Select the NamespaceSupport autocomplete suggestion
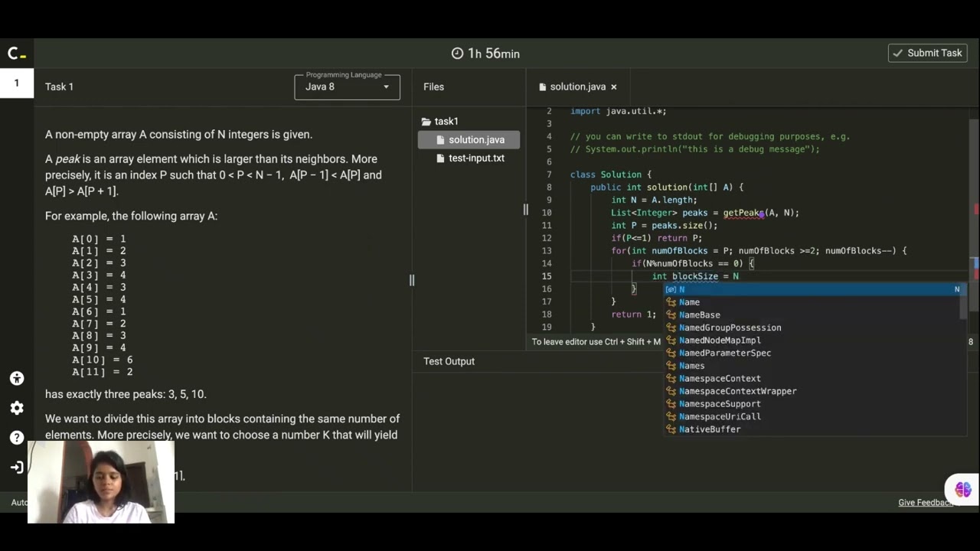This screenshot has width=980, height=551. (813, 404)
